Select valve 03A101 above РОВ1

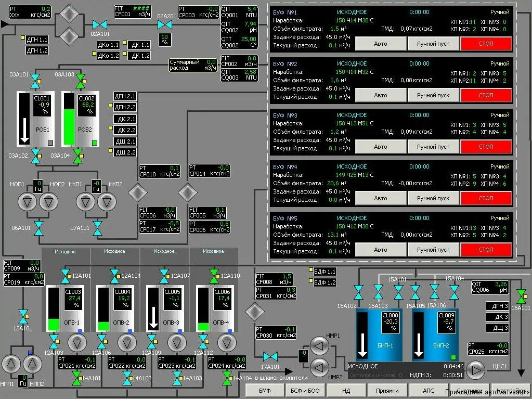pos(35,81)
